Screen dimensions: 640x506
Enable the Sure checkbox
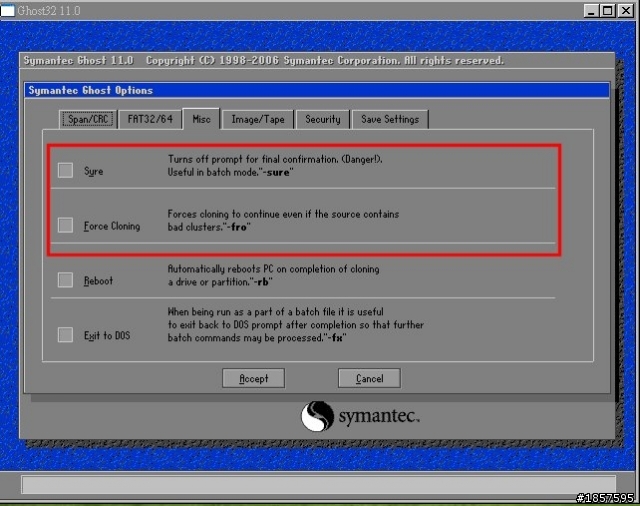65,171
